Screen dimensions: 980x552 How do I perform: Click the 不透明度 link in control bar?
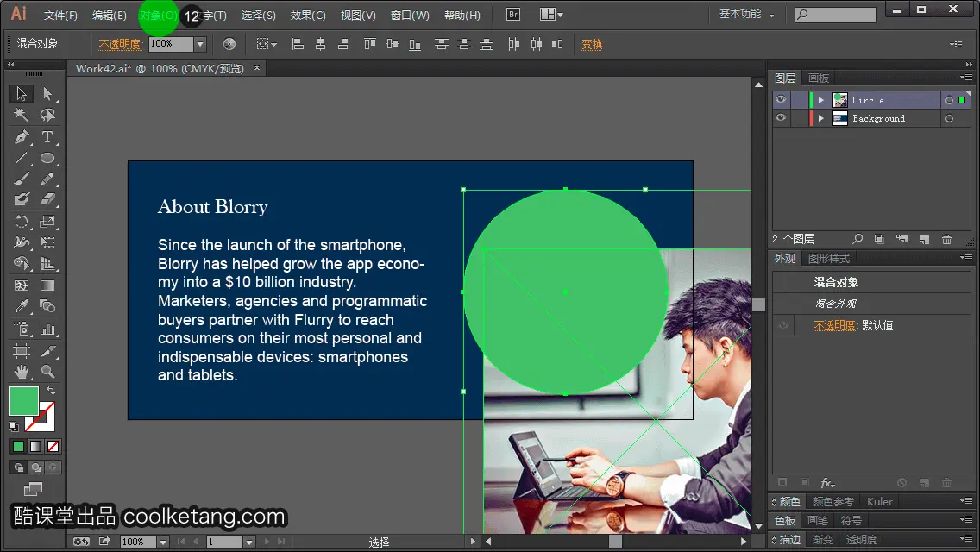pyautogui.click(x=119, y=44)
